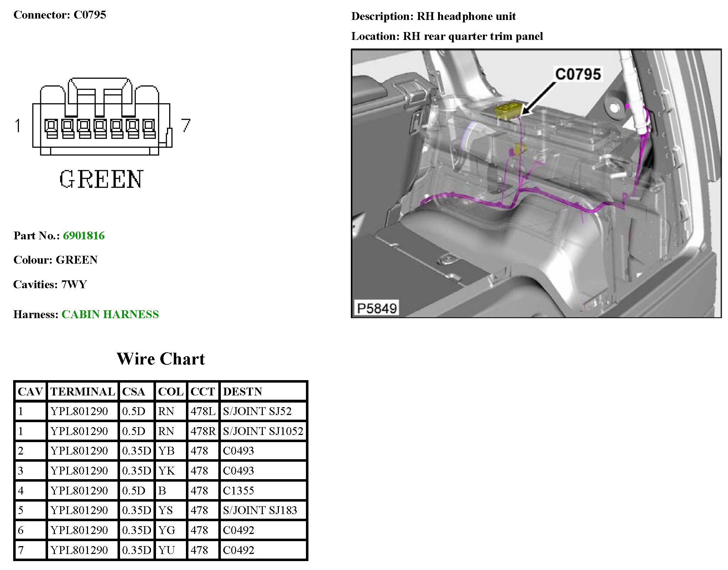The height and width of the screenshot is (570, 728).
Task: Click the green connector diagram drawing
Action: pyautogui.click(x=102, y=118)
